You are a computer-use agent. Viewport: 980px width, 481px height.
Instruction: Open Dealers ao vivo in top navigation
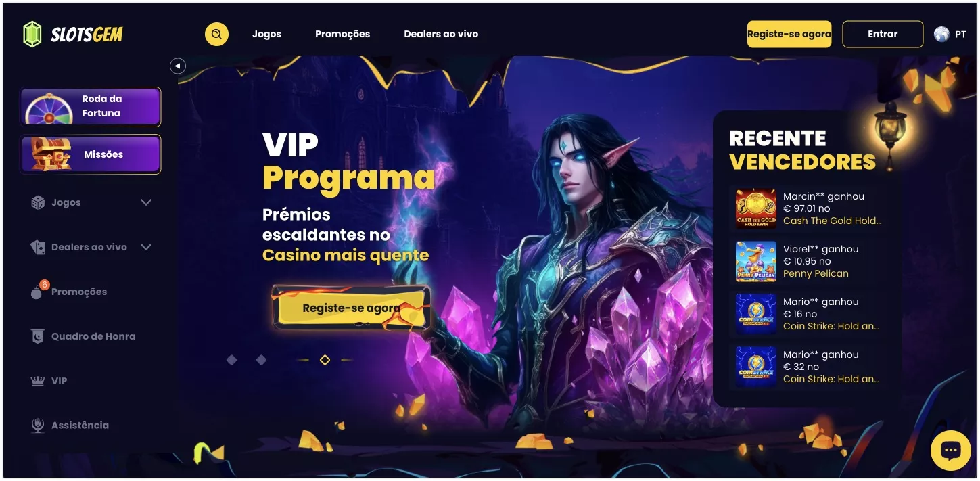(441, 34)
